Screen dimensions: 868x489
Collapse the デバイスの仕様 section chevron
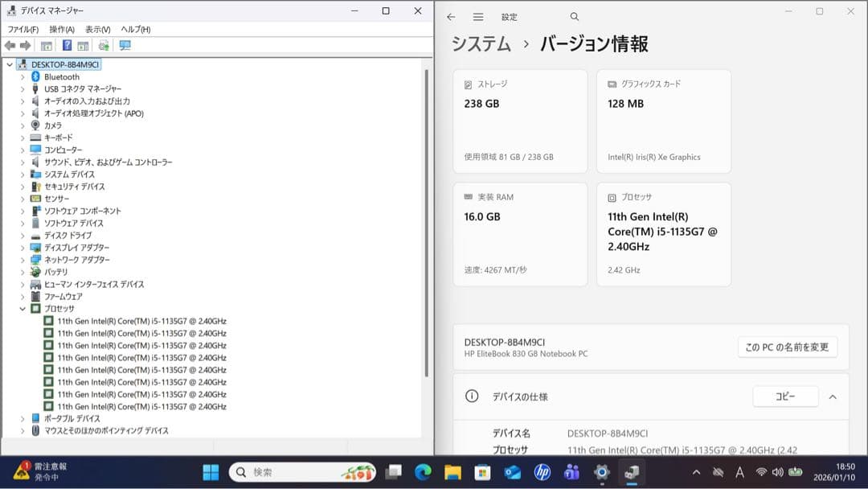click(x=832, y=396)
